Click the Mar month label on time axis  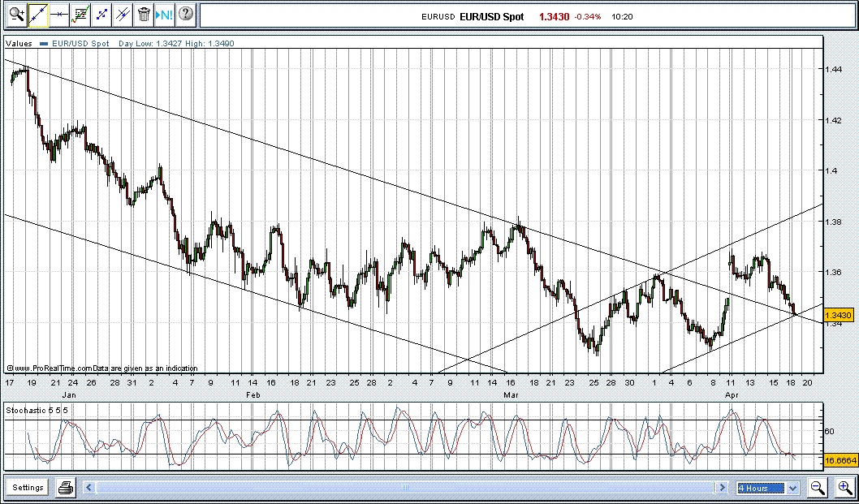point(511,394)
